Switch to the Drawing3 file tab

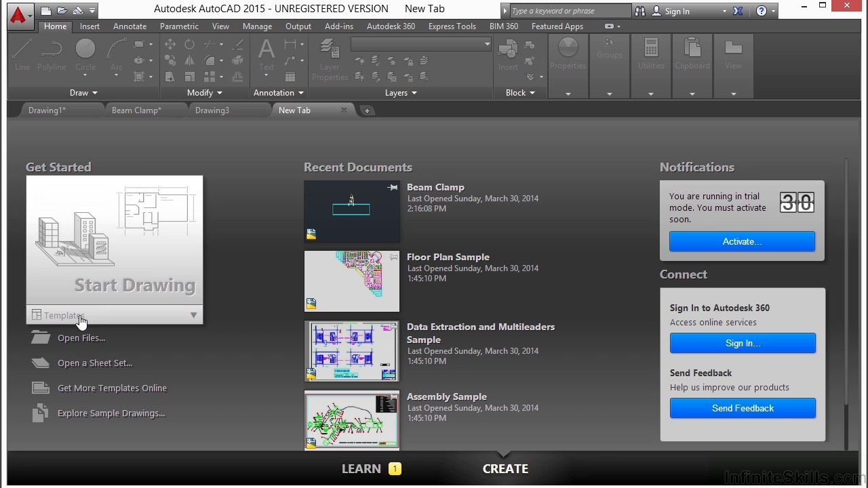(212, 110)
